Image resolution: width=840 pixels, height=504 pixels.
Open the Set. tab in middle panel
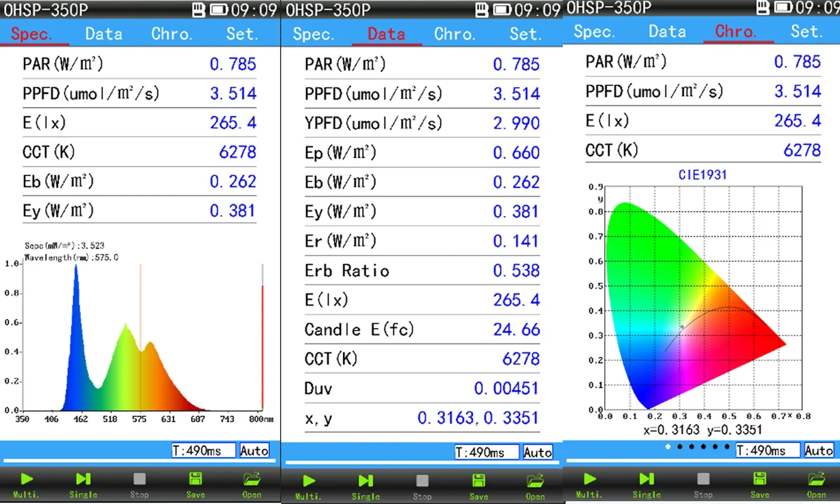(x=525, y=34)
